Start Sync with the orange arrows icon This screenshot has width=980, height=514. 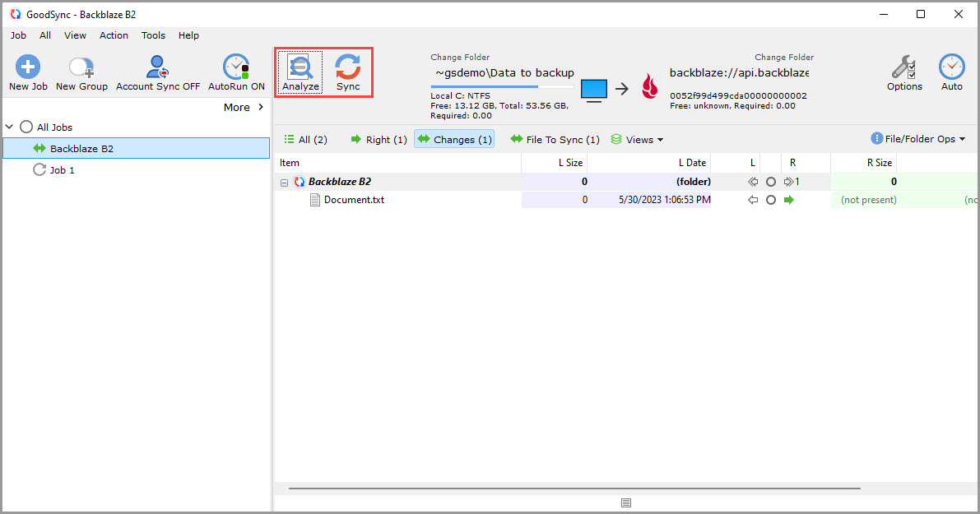347,67
